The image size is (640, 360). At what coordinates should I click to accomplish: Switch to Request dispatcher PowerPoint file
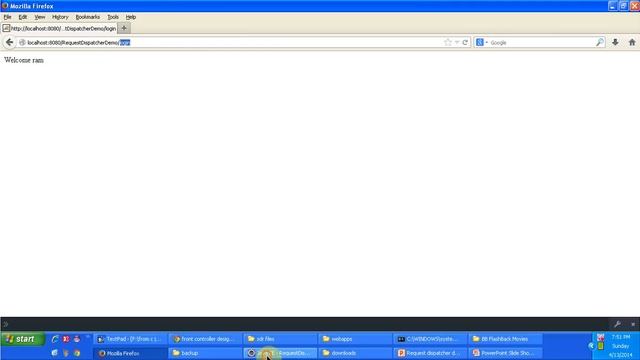430,353
